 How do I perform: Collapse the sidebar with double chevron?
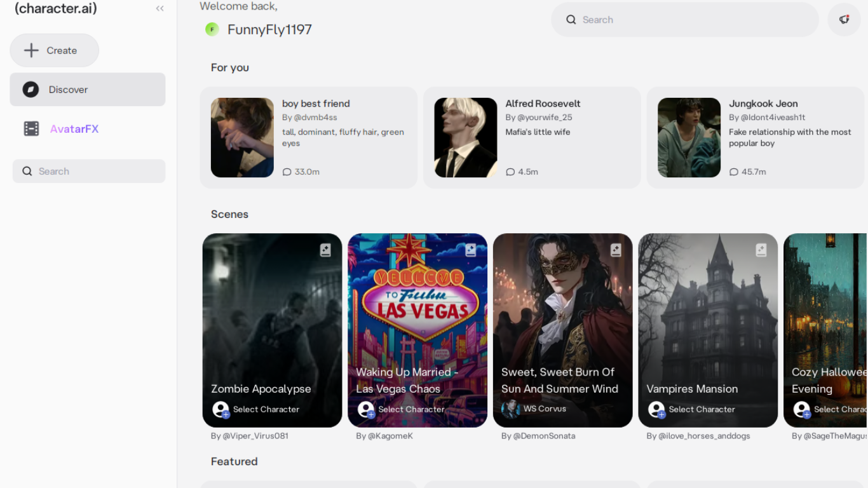[159, 9]
